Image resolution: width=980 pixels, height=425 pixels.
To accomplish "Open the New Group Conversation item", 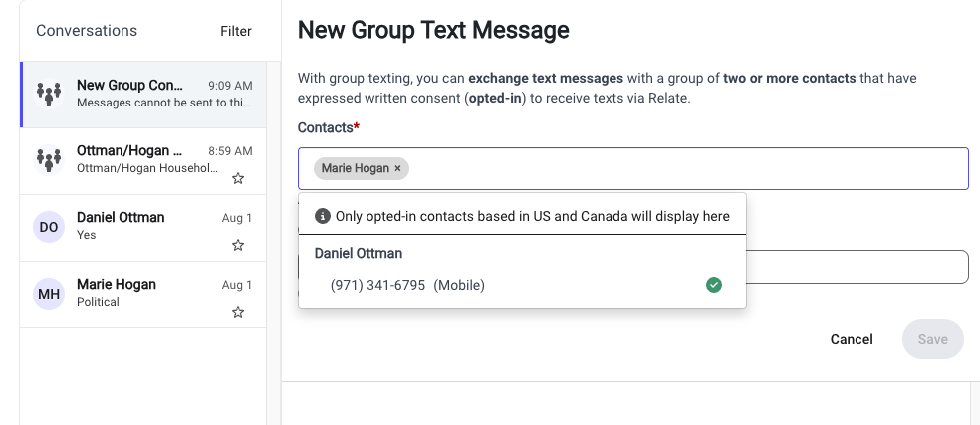I will pyautogui.click(x=143, y=95).
